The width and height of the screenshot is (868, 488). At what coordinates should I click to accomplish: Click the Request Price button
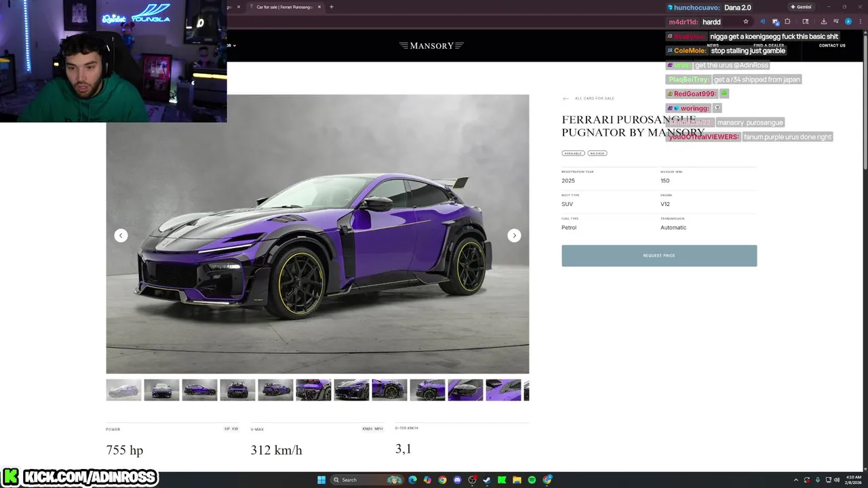coord(659,256)
